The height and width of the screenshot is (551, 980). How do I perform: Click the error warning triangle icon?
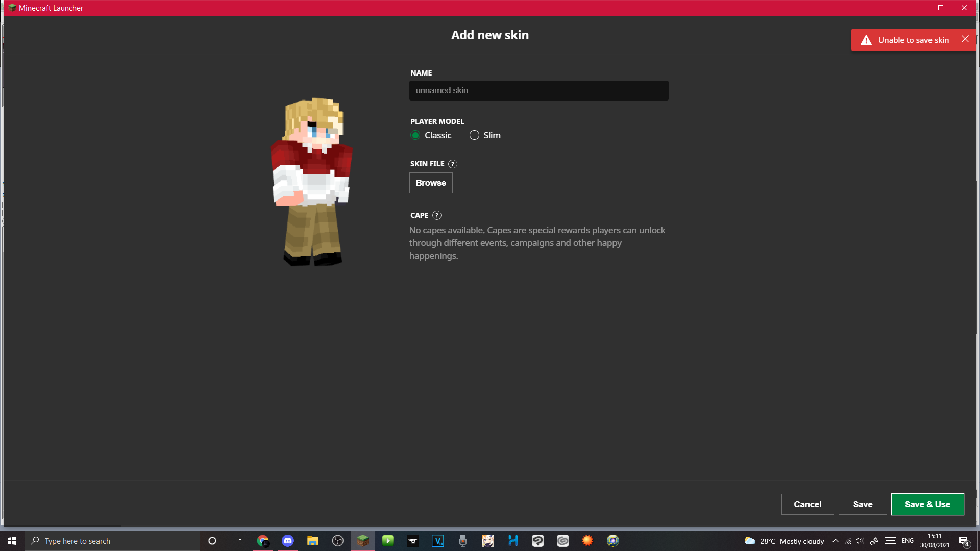coord(866,40)
